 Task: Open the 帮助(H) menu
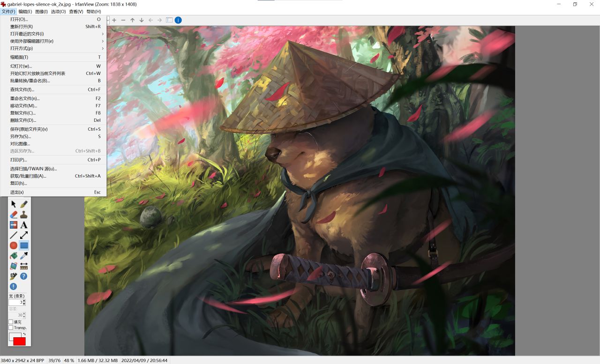[94, 12]
